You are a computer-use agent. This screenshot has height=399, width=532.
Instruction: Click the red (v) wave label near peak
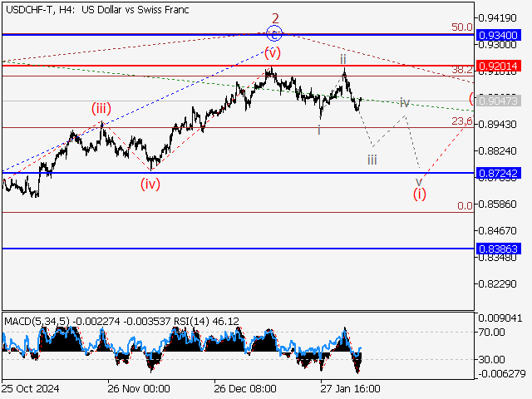click(271, 52)
